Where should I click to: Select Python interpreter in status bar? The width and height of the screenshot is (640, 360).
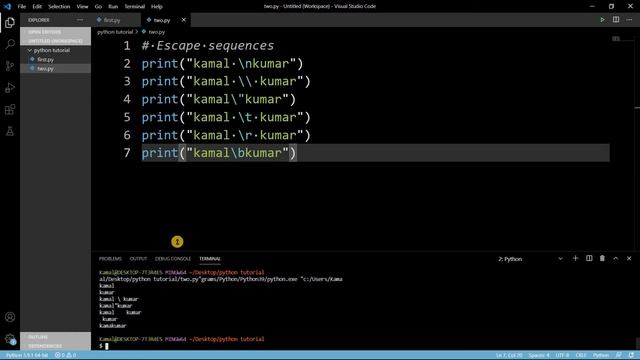27,355
